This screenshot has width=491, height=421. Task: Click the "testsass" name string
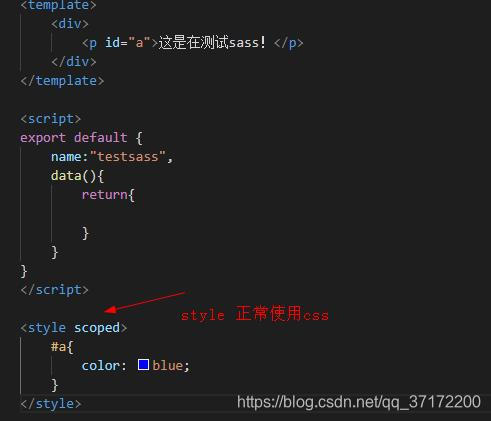pyautogui.click(x=128, y=157)
